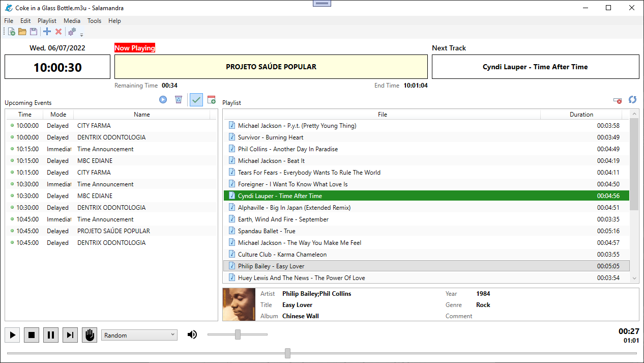Select the 10:45:00 DENTRIX ODONTOLOGIA event
This screenshot has width=644, height=363.
pyautogui.click(x=111, y=243)
